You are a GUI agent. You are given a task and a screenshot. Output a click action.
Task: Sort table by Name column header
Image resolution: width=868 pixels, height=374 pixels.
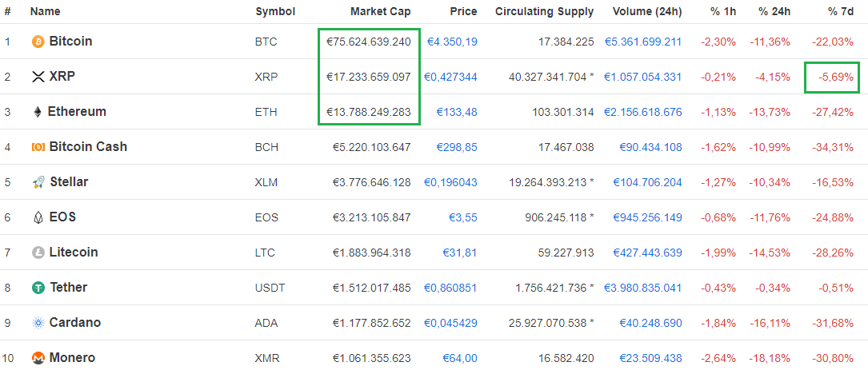point(46,11)
